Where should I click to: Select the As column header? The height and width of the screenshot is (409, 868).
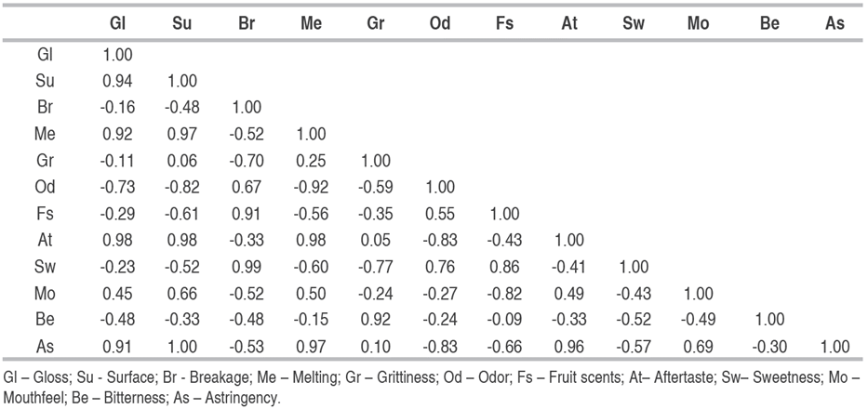click(x=835, y=24)
